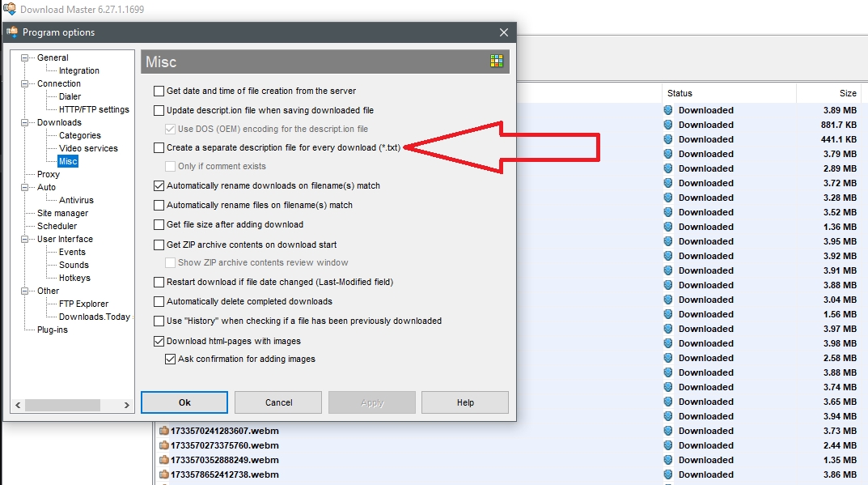This screenshot has width=868, height=485.
Task: Click the colored grid icon in Misc header
Action: (x=497, y=61)
